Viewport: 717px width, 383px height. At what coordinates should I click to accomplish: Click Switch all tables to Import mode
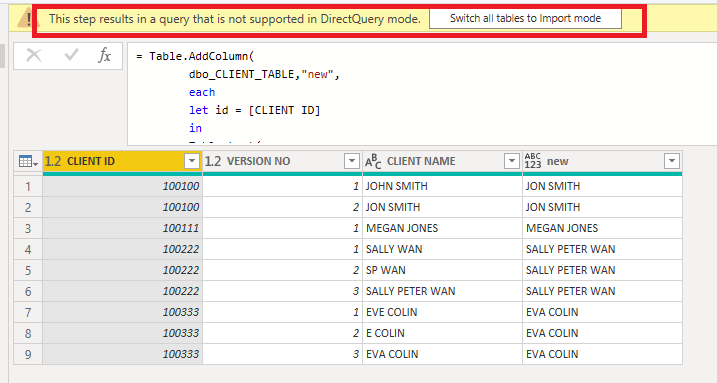[525, 19]
